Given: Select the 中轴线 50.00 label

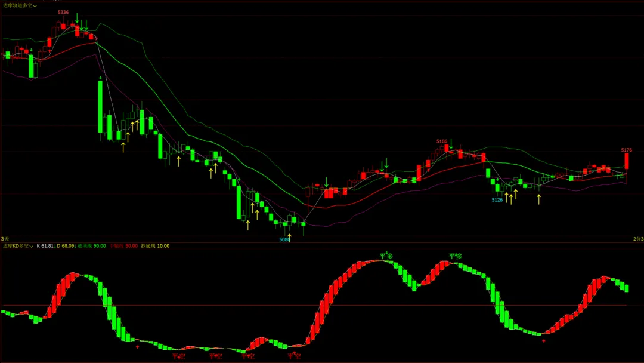Looking at the screenshot, I should (x=123, y=246).
